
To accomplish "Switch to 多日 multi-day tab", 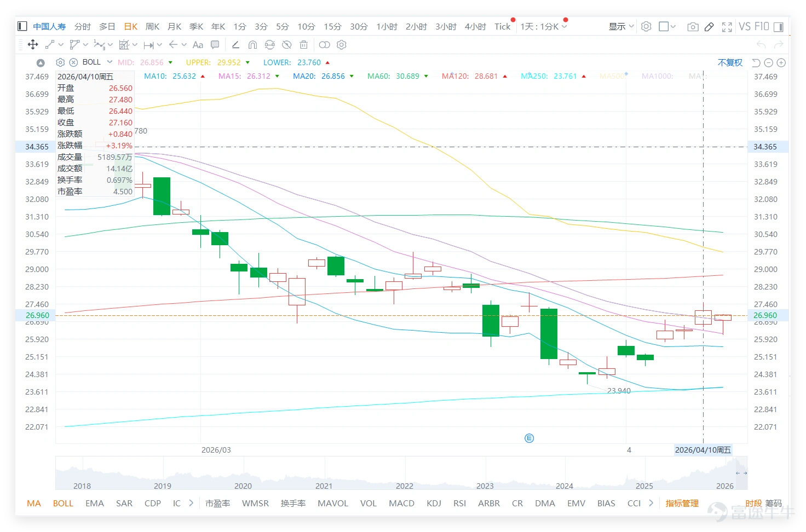I will [x=107, y=26].
